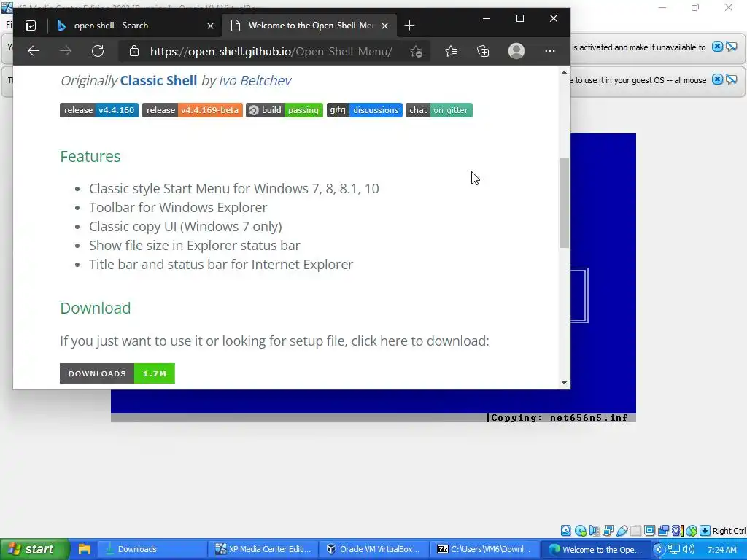747x560 pixels.
Task: Click VirtualBox CPU virtualization indicator
Action: coord(678,531)
